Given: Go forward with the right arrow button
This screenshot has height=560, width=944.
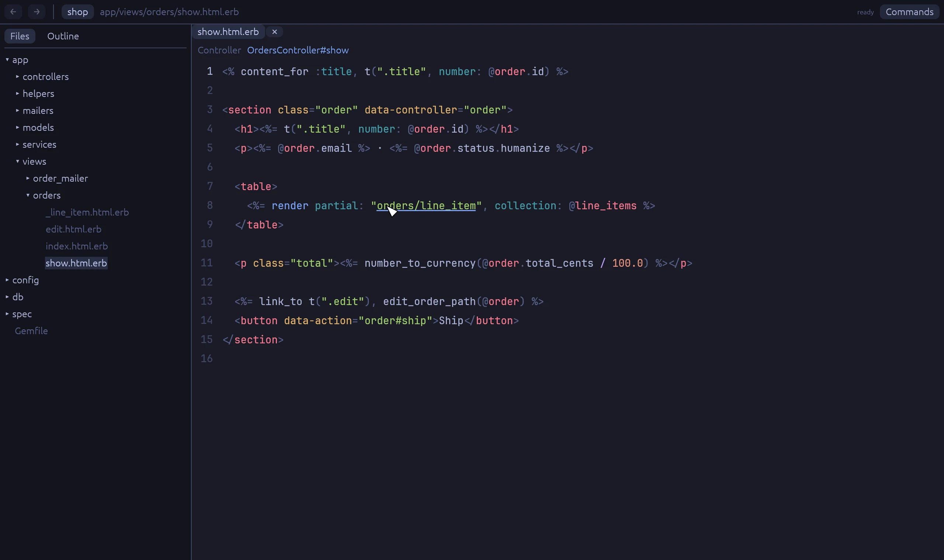Looking at the screenshot, I should click(37, 12).
